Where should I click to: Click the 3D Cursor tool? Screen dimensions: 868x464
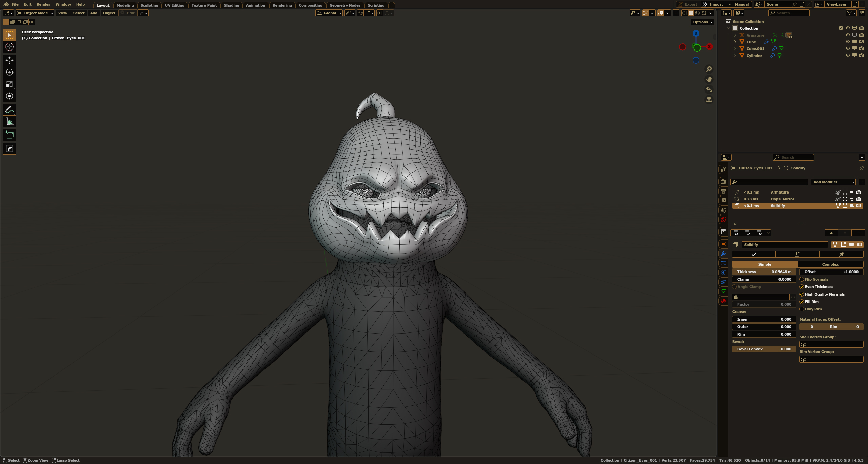[9, 47]
